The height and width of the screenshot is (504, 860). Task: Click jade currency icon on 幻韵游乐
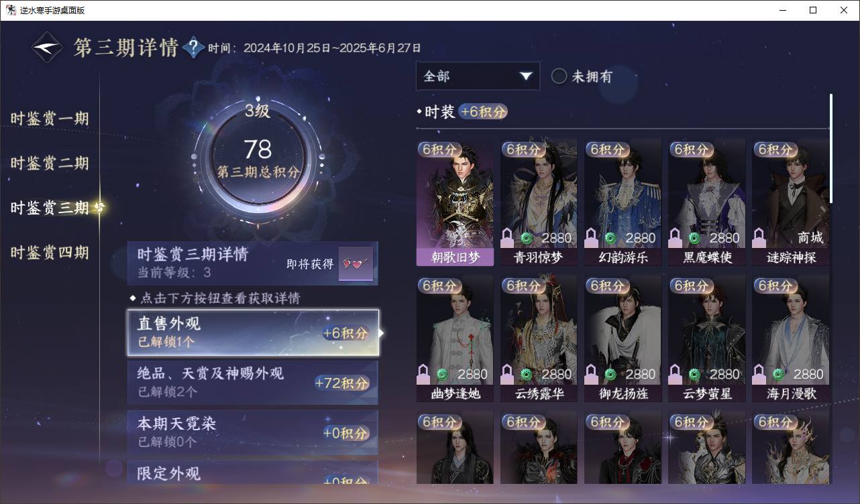pyautogui.click(x=610, y=238)
